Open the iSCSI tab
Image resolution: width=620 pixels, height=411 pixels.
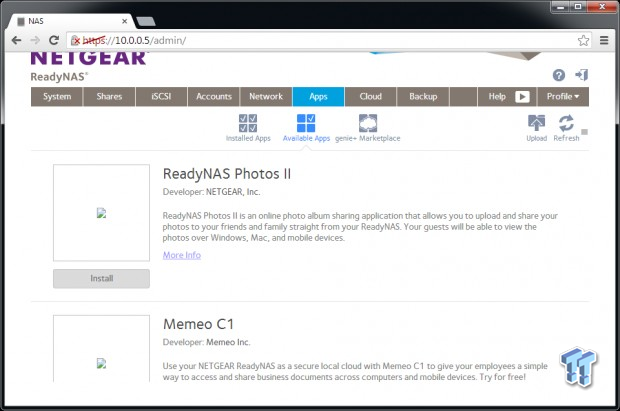pyautogui.click(x=161, y=97)
